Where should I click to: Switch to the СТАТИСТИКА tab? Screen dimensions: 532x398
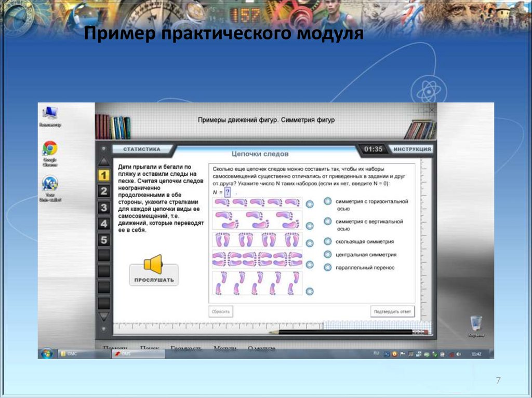[141, 148]
